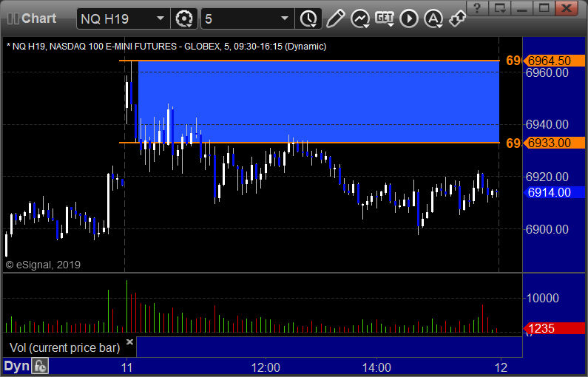This screenshot has height=377, width=588.
Task: Click the 14:00 time axis label
Action: (x=376, y=367)
